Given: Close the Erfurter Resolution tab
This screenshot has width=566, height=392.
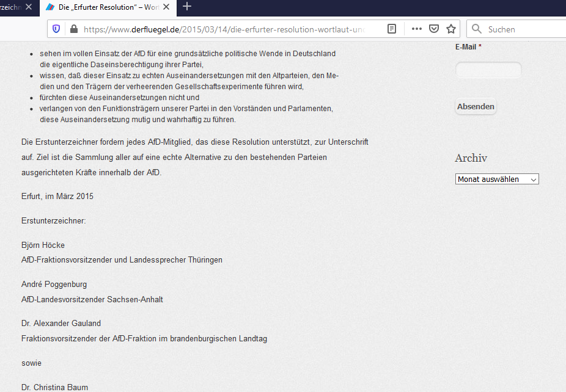Looking at the screenshot, I should point(166,7).
